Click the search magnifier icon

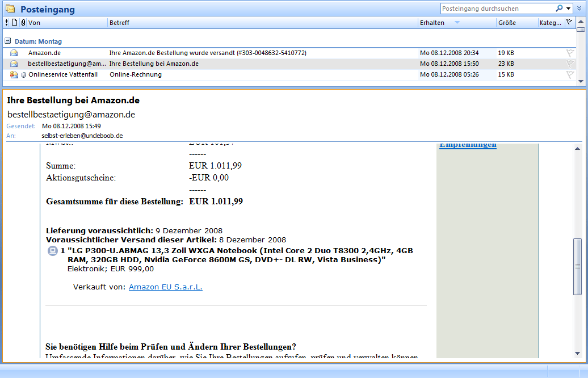tap(559, 9)
